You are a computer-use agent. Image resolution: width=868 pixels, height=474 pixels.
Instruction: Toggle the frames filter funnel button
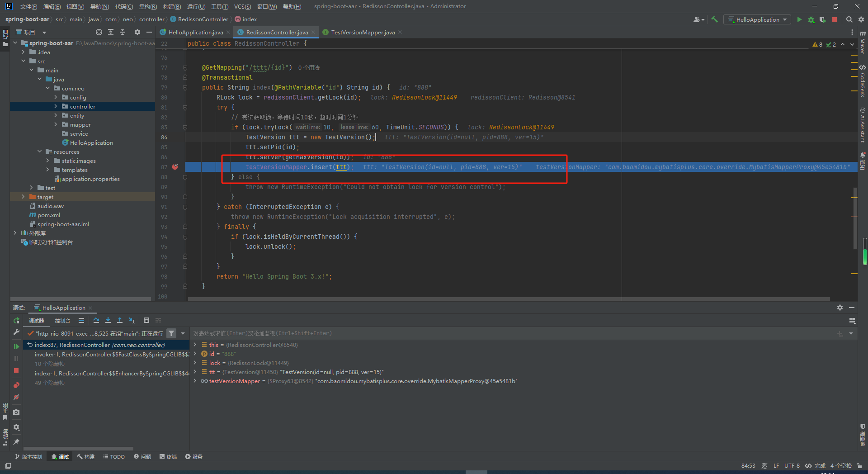point(171,333)
